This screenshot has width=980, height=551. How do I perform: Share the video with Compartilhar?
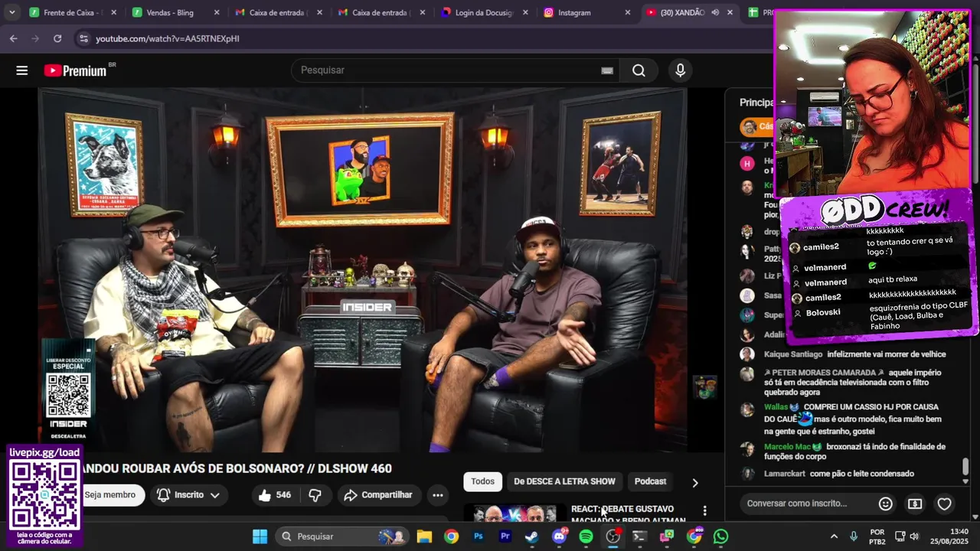point(378,495)
